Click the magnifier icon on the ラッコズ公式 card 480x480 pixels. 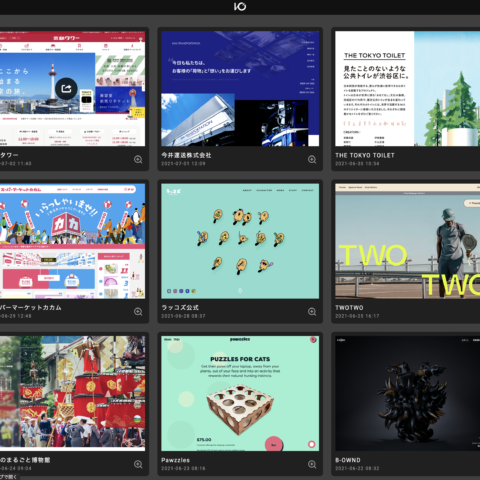pos(312,312)
